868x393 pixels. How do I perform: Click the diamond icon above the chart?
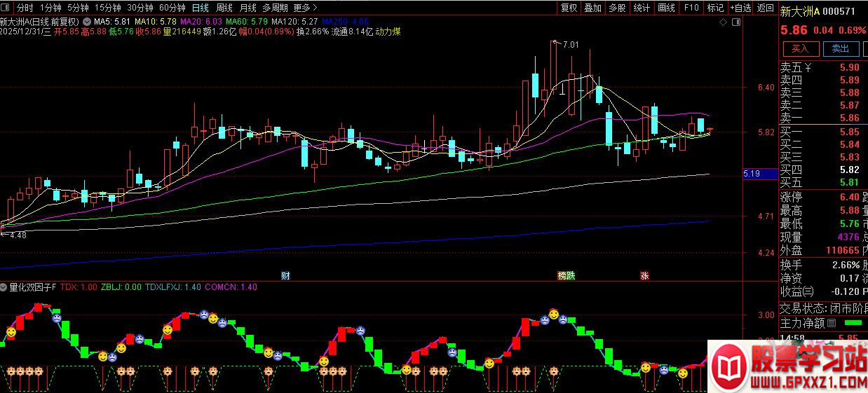pyautogui.click(x=723, y=22)
